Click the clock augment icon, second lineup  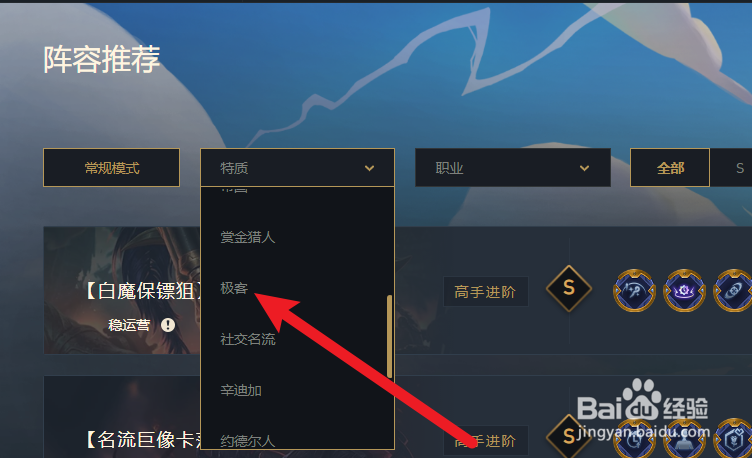click(634, 439)
